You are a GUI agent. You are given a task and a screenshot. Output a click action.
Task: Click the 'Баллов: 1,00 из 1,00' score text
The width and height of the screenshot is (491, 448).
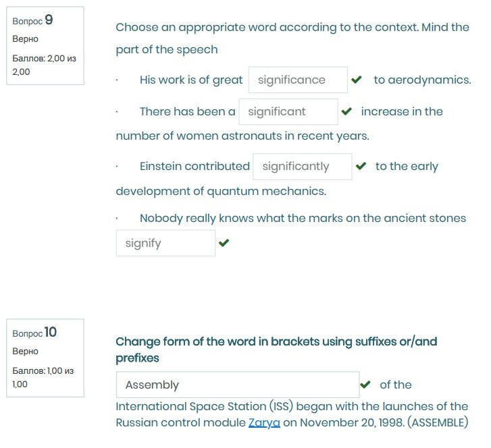pos(43,377)
